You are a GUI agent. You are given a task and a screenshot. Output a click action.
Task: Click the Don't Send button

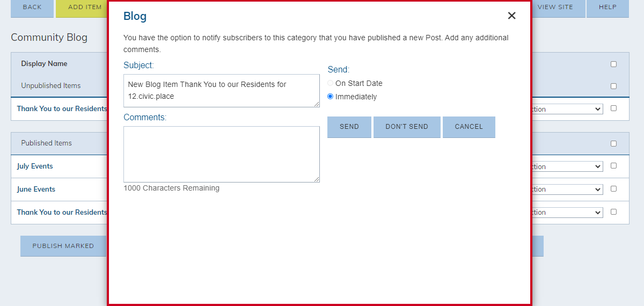pos(407,127)
